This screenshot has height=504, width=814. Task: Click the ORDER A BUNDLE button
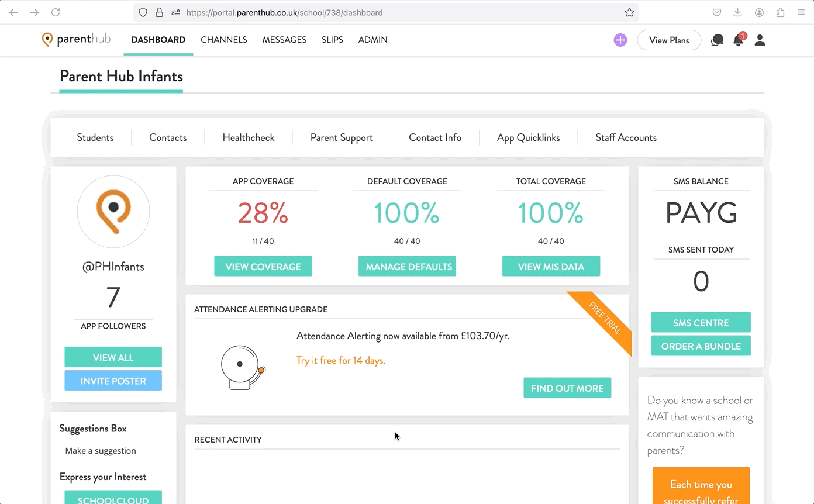click(x=701, y=346)
